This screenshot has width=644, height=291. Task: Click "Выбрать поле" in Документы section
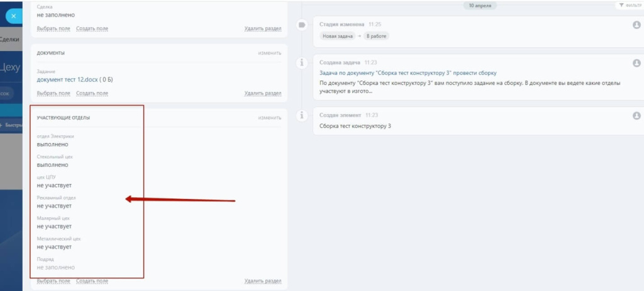pyautogui.click(x=53, y=93)
